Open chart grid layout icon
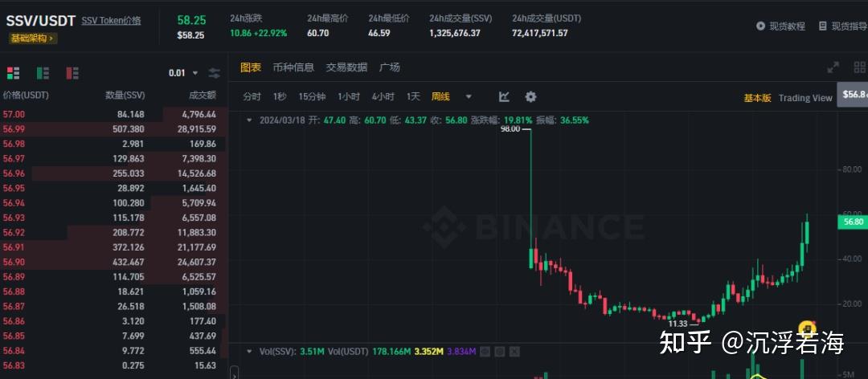The image size is (868, 379). click(860, 67)
